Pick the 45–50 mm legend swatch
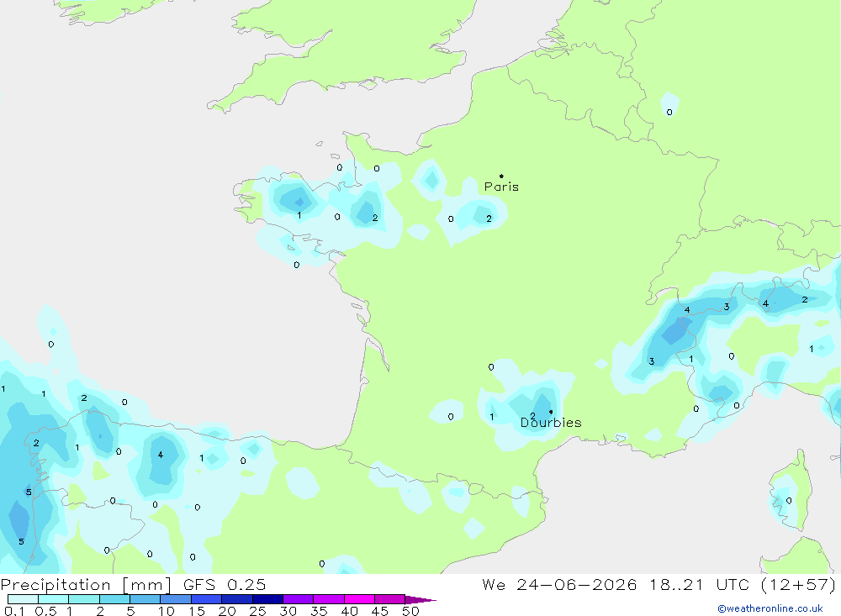This screenshot has height=616, width=841. click(x=390, y=599)
